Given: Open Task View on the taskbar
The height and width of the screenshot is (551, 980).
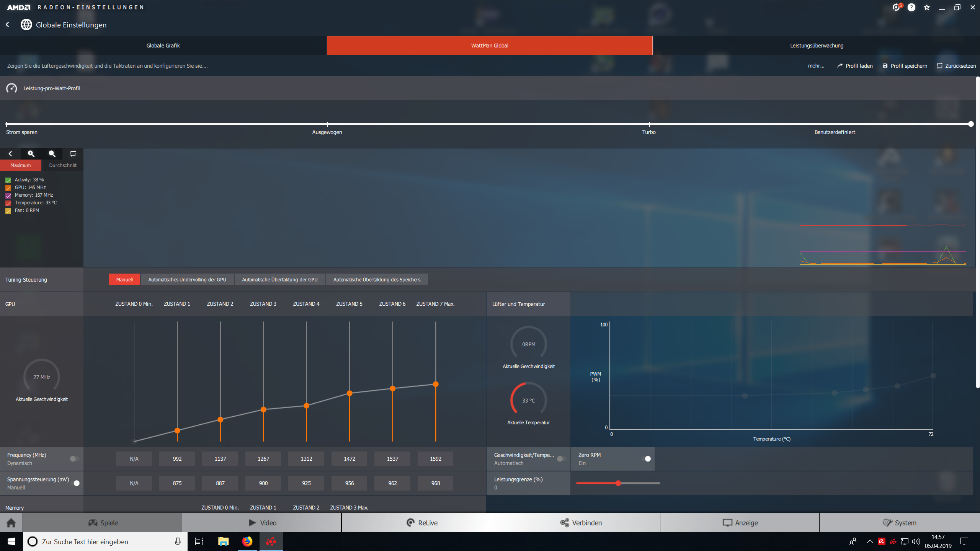Looking at the screenshot, I should point(199,541).
